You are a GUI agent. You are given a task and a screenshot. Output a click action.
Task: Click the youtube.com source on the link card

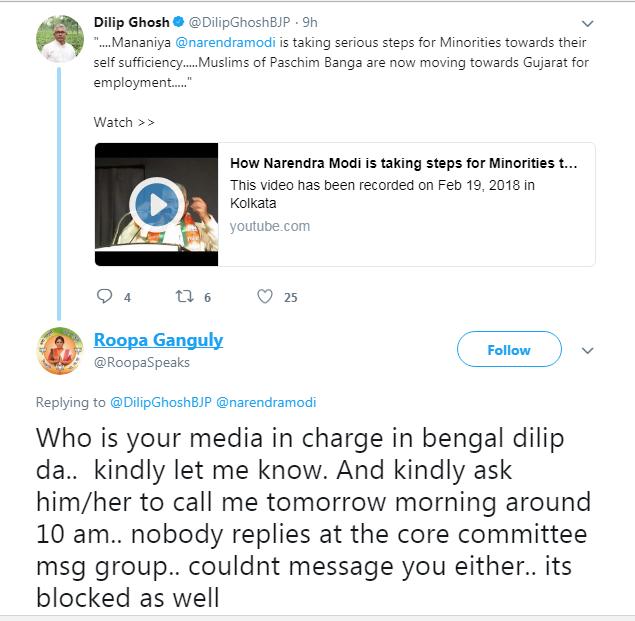point(270,226)
